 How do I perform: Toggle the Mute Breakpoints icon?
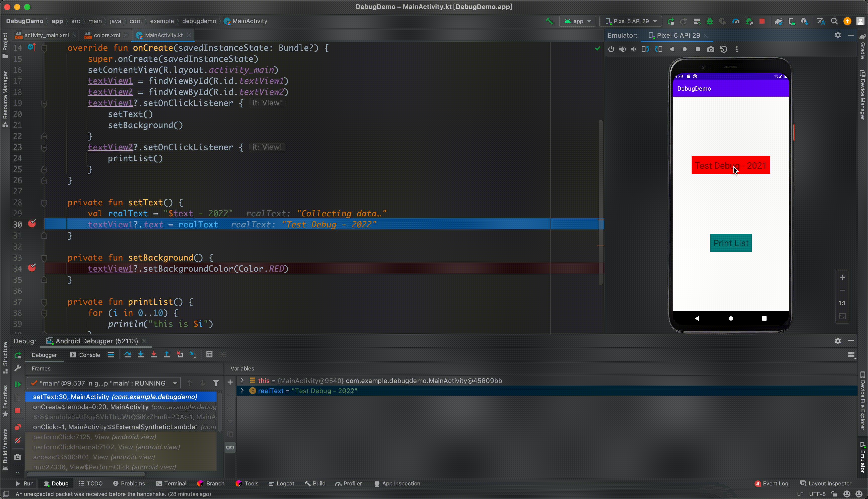[x=18, y=441]
